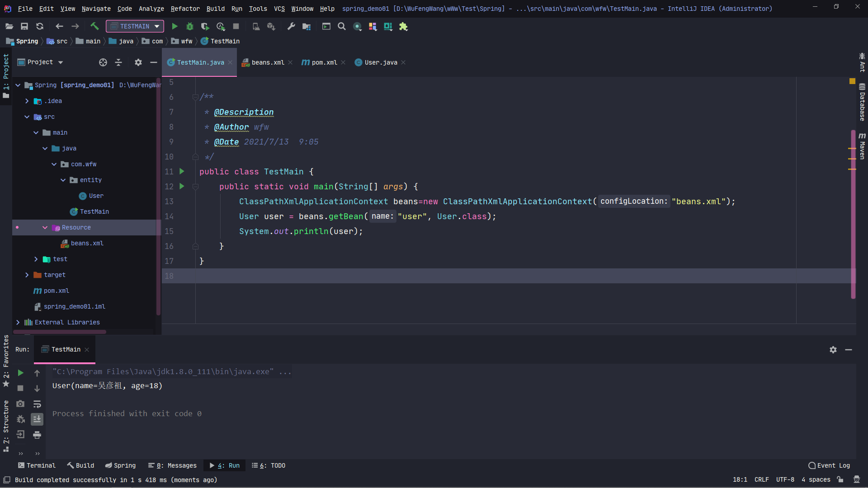Collapse all icon in Project panel
The height and width of the screenshot is (488, 868).
coord(118,62)
